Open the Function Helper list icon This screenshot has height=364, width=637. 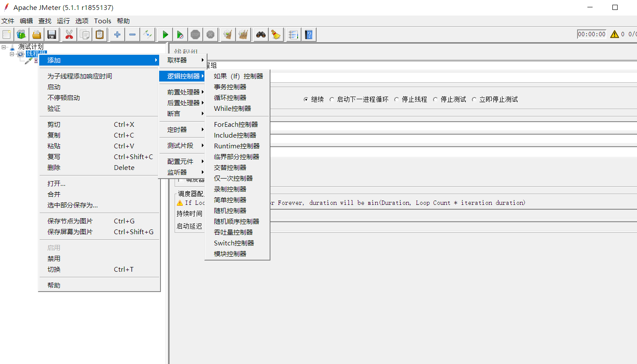293,35
